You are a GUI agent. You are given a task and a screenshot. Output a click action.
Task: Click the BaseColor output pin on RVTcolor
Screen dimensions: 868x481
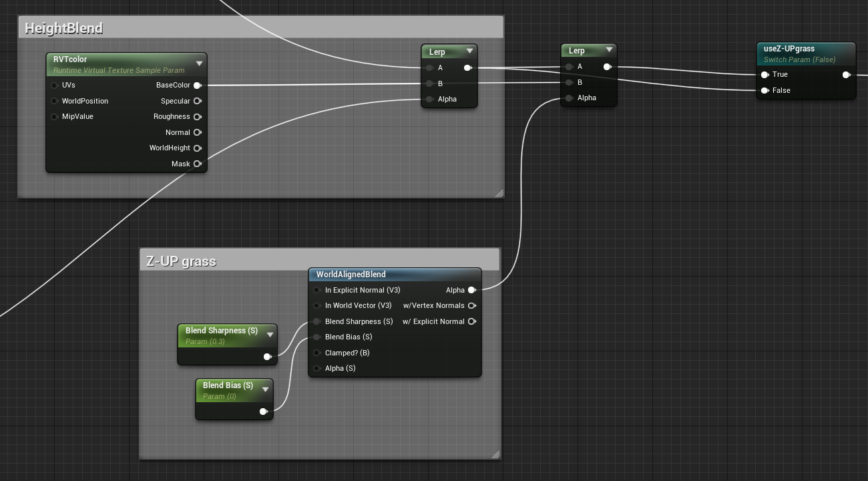pyautogui.click(x=198, y=86)
